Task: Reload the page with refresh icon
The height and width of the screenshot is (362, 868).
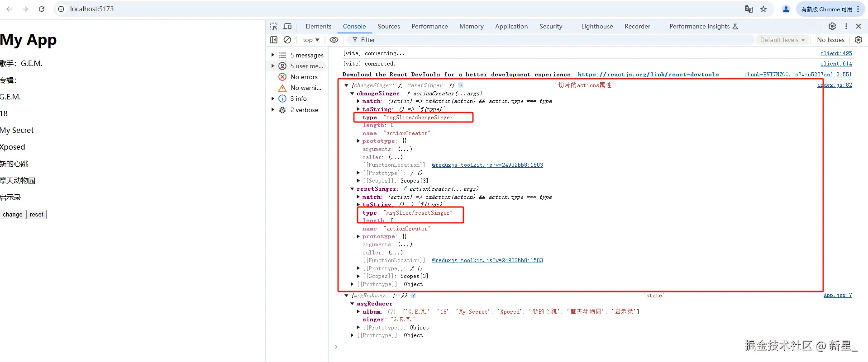Action: pos(42,9)
